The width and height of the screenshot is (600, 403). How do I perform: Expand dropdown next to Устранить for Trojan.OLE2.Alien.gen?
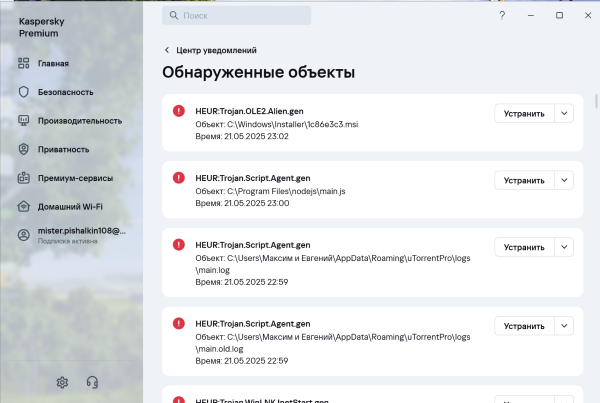pos(564,113)
